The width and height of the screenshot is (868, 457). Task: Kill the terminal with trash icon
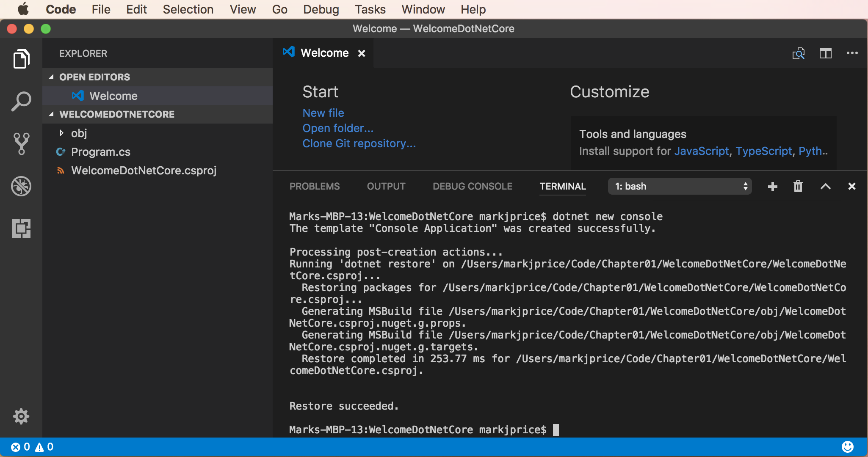pos(798,186)
